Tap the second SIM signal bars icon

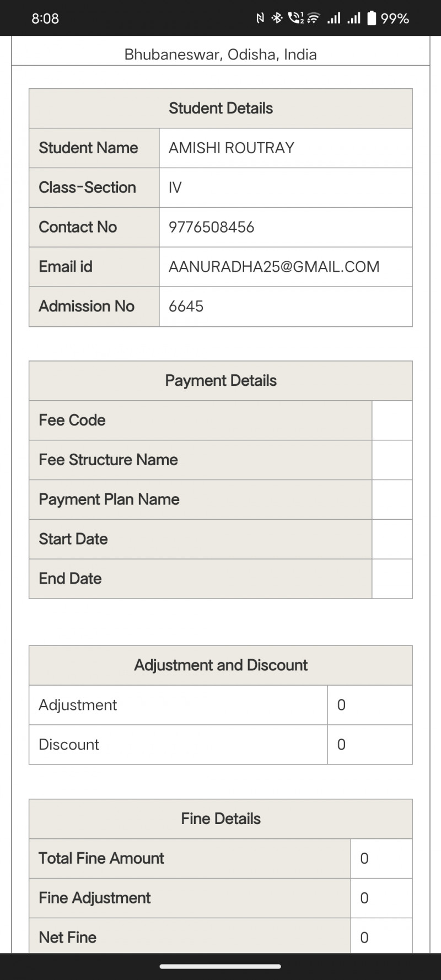pyautogui.click(x=353, y=19)
